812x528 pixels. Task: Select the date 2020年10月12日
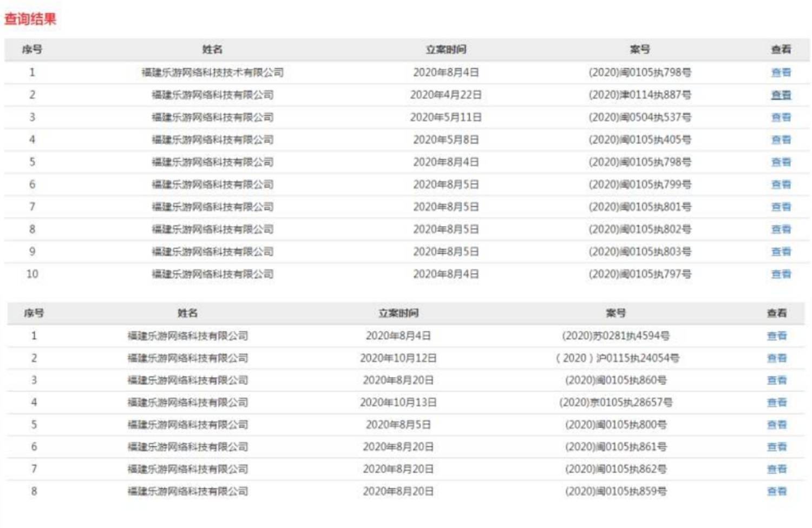[398, 358]
